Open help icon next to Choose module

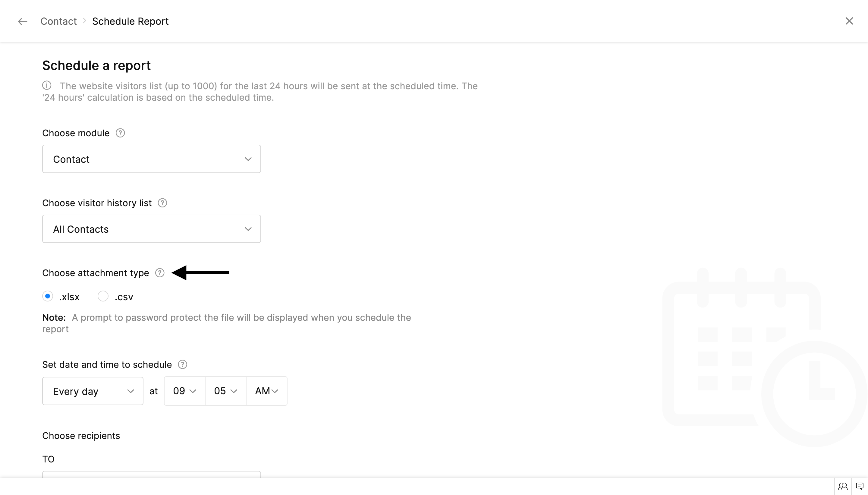120,133
